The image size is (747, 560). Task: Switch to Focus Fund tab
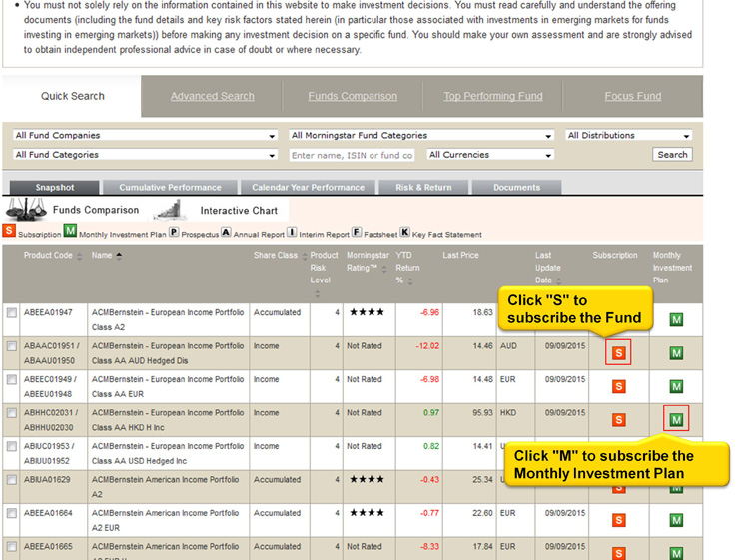coord(633,96)
